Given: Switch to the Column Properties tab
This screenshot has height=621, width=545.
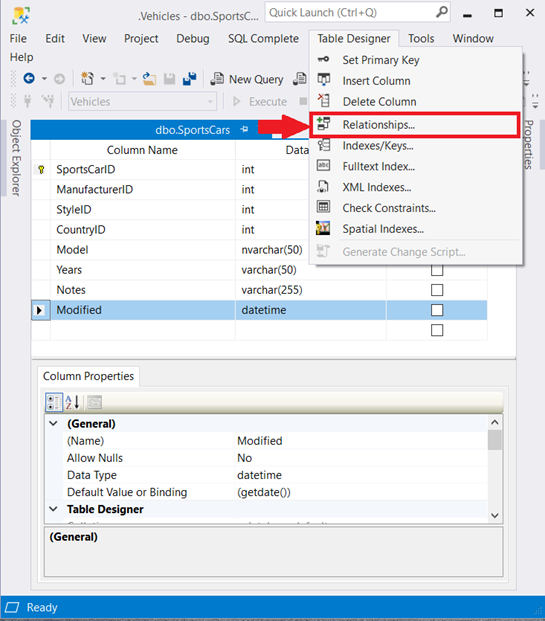Looking at the screenshot, I should point(88,376).
